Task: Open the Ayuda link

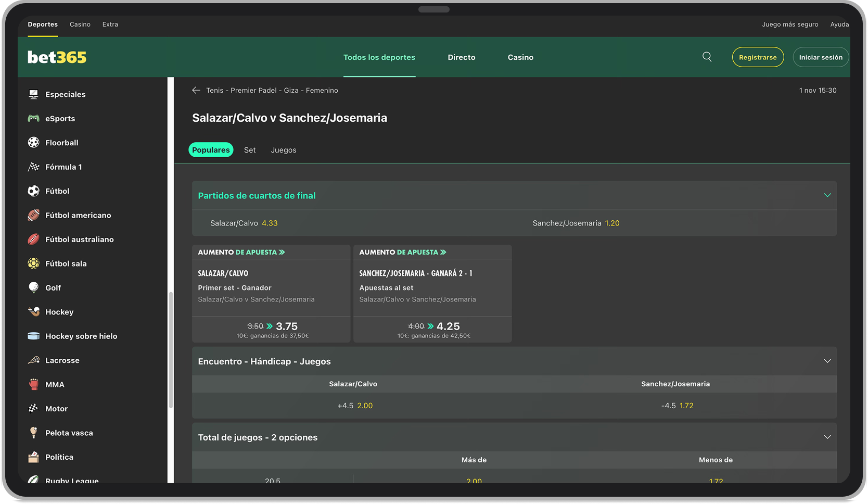Action: 839,24
